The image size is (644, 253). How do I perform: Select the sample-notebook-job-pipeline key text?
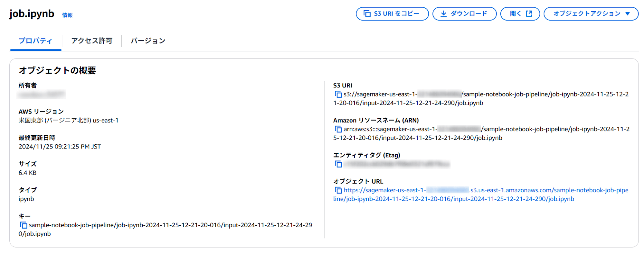click(x=165, y=230)
